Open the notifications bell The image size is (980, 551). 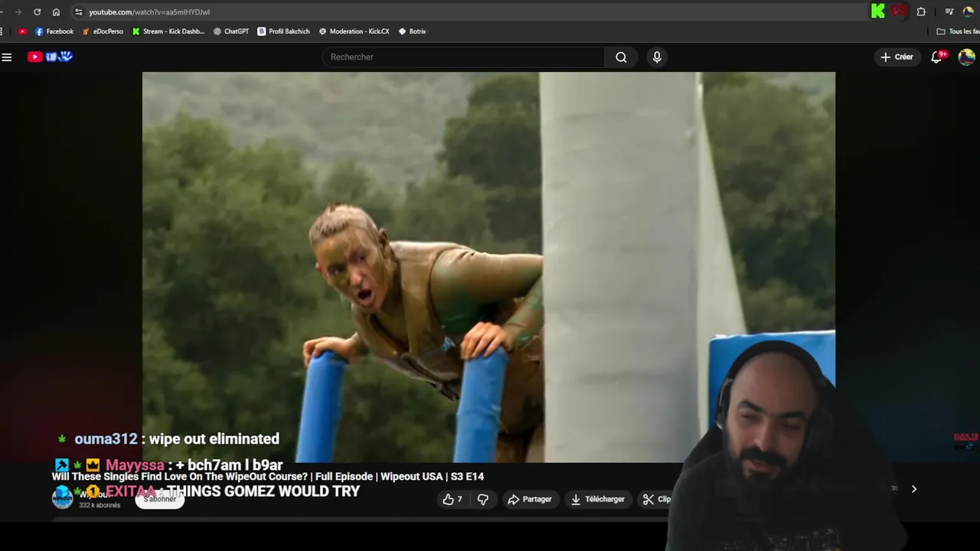(x=936, y=57)
